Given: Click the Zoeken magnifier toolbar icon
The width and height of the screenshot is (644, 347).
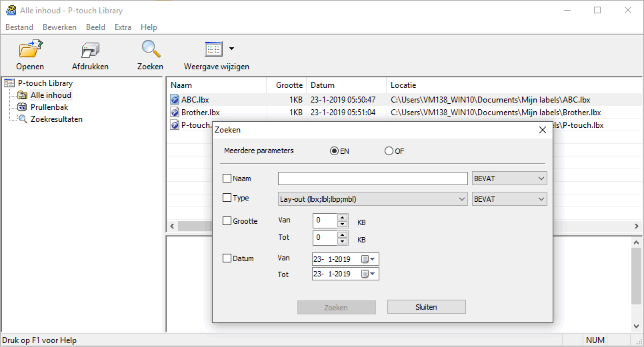Looking at the screenshot, I should (151, 49).
